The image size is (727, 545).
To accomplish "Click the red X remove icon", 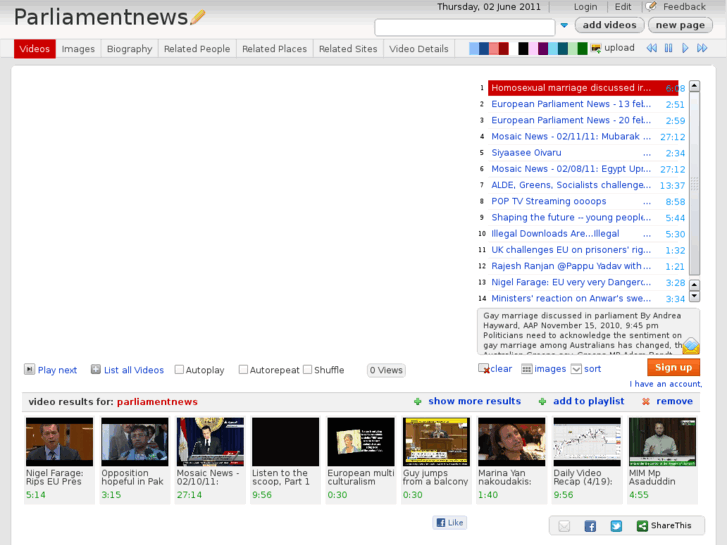I will [645, 401].
